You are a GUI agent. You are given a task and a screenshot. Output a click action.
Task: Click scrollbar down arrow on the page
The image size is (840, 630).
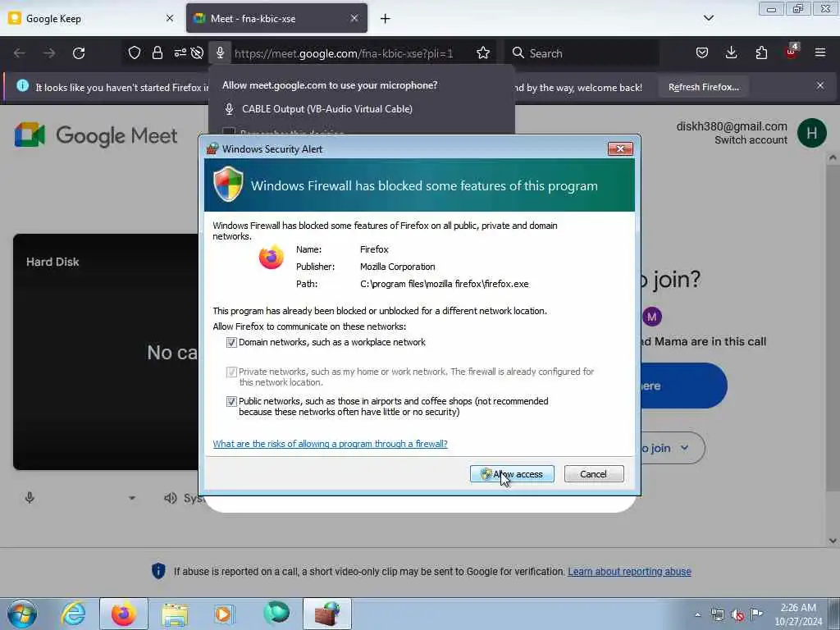click(832, 540)
